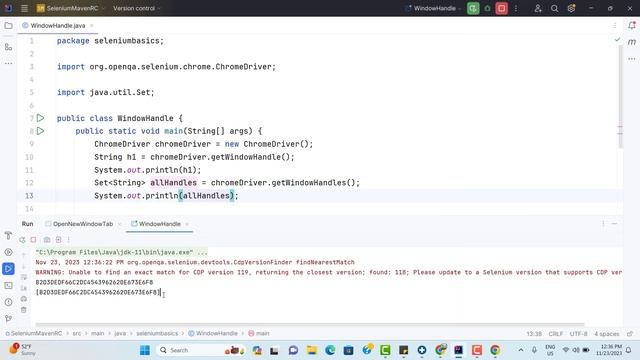This screenshot has width=640, height=360.
Task: Open line separator CRLF selector
Action: click(x=556, y=334)
